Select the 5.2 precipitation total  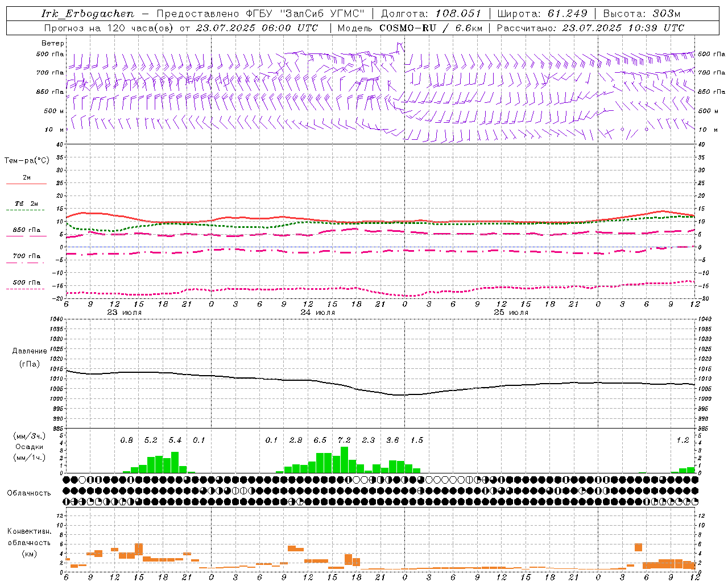click(151, 440)
